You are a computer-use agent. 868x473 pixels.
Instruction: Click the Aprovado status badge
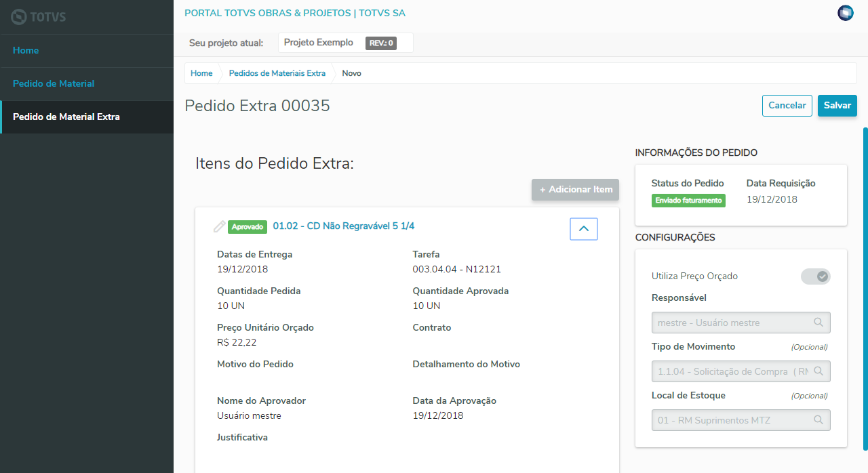pos(248,227)
